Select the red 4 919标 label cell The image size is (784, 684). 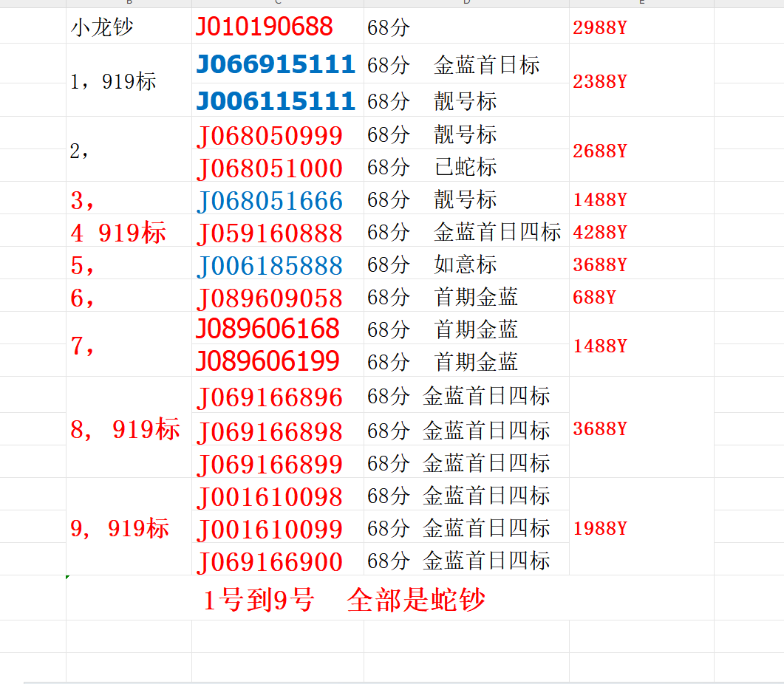pyautogui.click(x=118, y=233)
